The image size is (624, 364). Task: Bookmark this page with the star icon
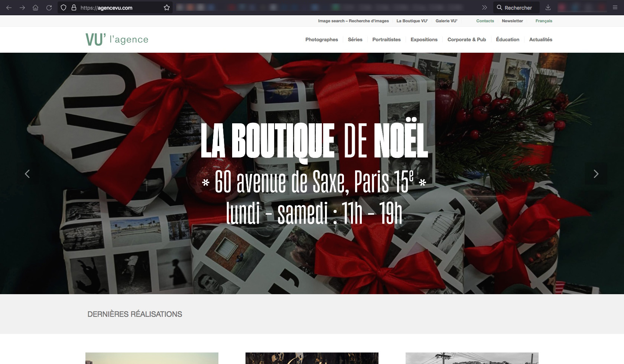click(x=167, y=7)
